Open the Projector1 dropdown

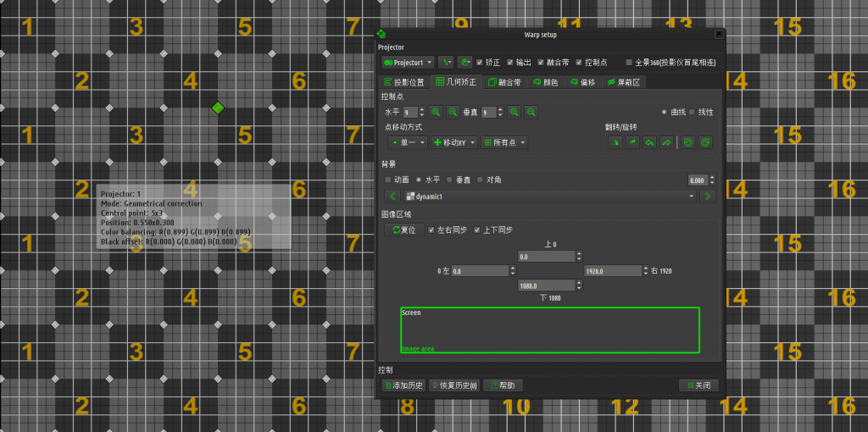[408, 63]
